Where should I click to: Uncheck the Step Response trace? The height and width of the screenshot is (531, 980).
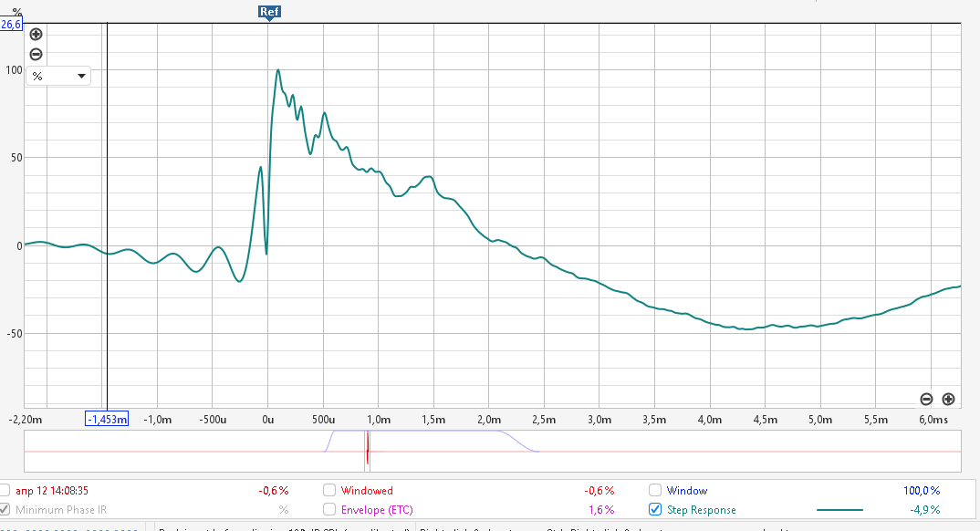[x=655, y=510]
